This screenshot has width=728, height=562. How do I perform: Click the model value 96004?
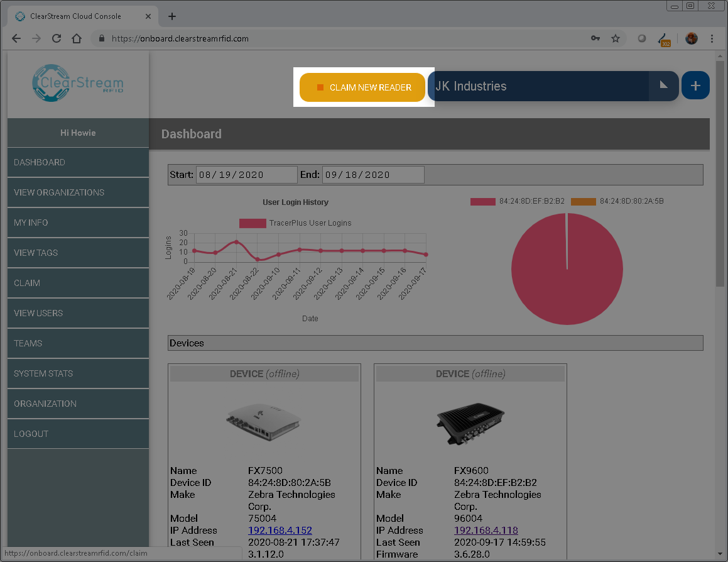468,518
